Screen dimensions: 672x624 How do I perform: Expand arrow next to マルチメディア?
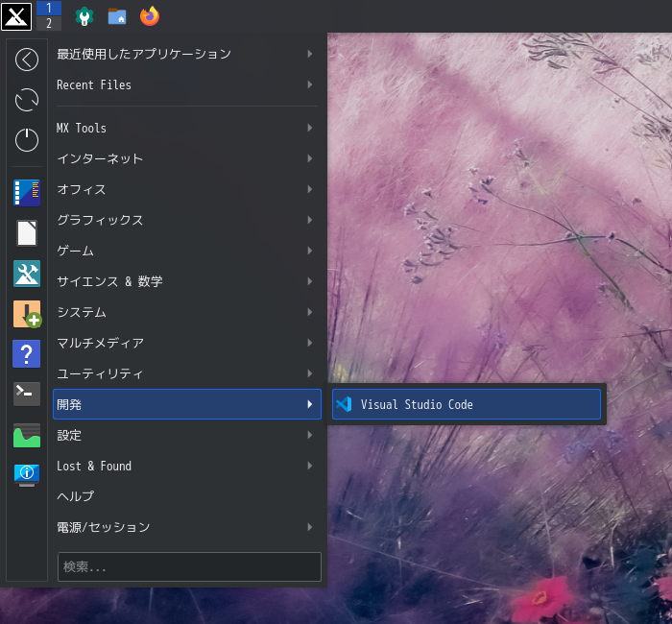310,343
